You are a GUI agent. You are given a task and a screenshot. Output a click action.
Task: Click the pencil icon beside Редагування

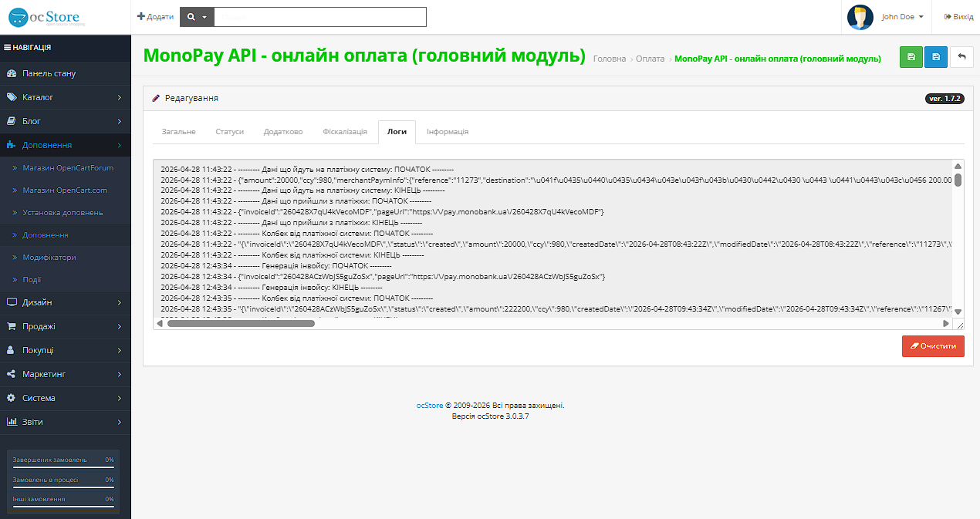[x=156, y=98]
